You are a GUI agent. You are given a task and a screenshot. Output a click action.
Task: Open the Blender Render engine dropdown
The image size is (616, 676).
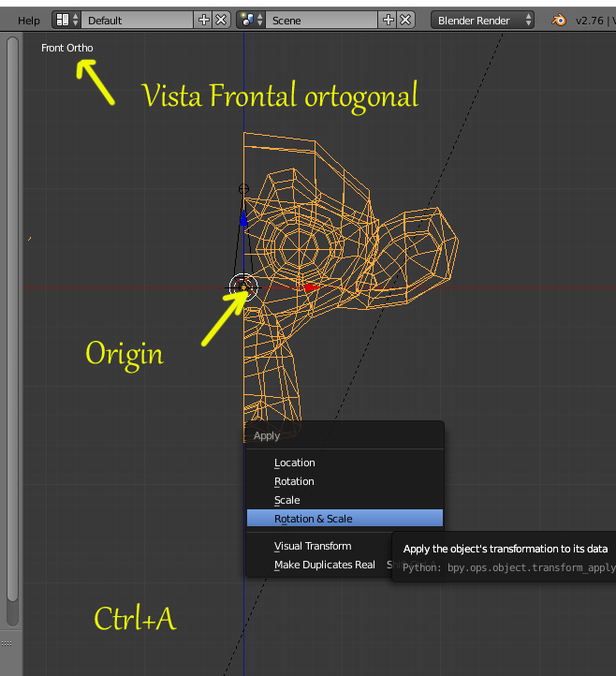click(482, 20)
